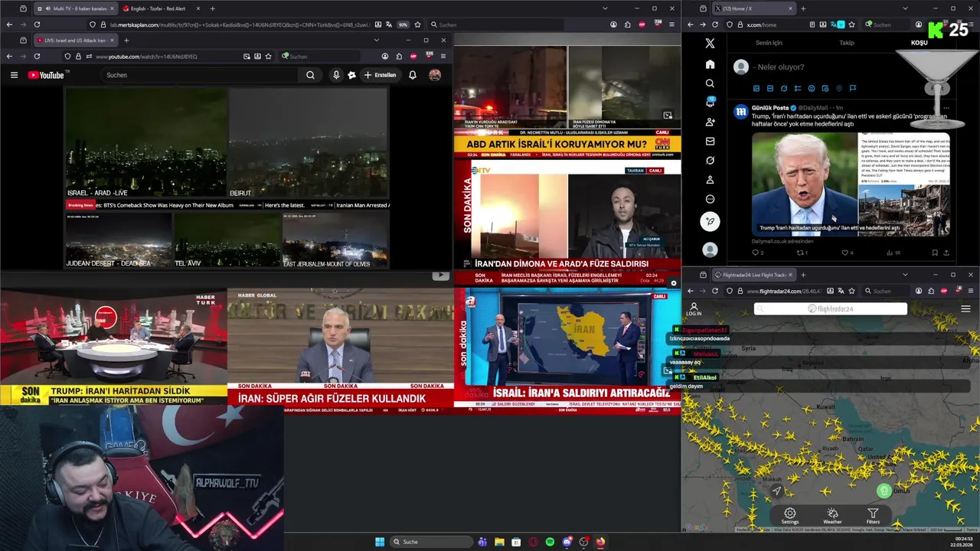This screenshot has height=551, width=980.
Task: Select LIVE: Israel and US Attack Iran tab
Action: pos(74,40)
